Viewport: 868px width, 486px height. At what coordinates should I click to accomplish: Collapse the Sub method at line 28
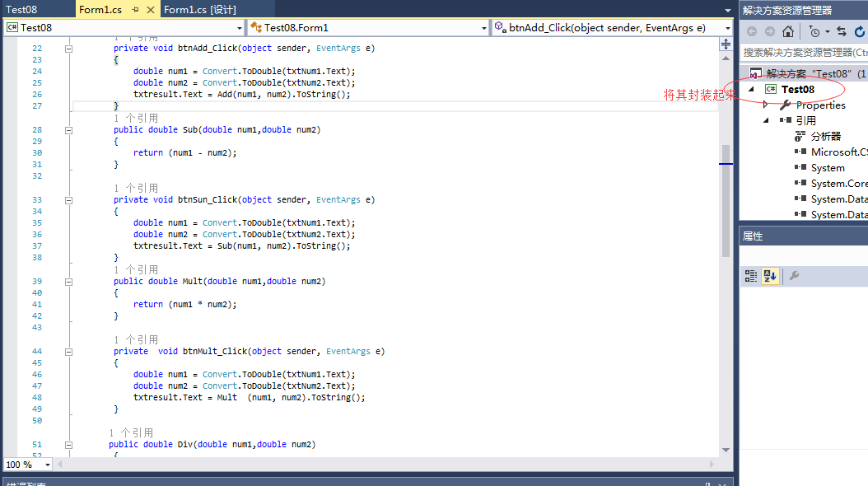pyautogui.click(x=68, y=131)
